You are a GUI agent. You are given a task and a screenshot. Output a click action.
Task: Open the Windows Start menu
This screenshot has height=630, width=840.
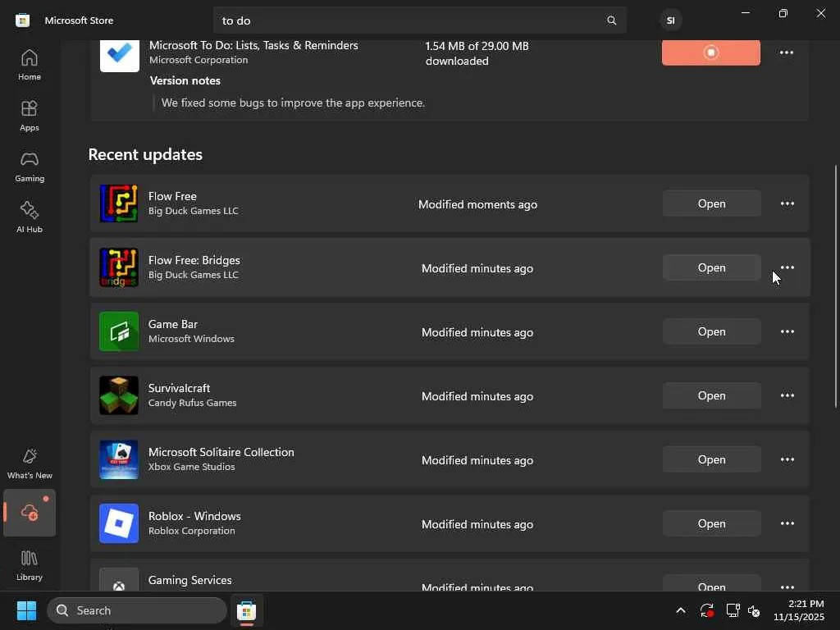pyautogui.click(x=26, y=610)
